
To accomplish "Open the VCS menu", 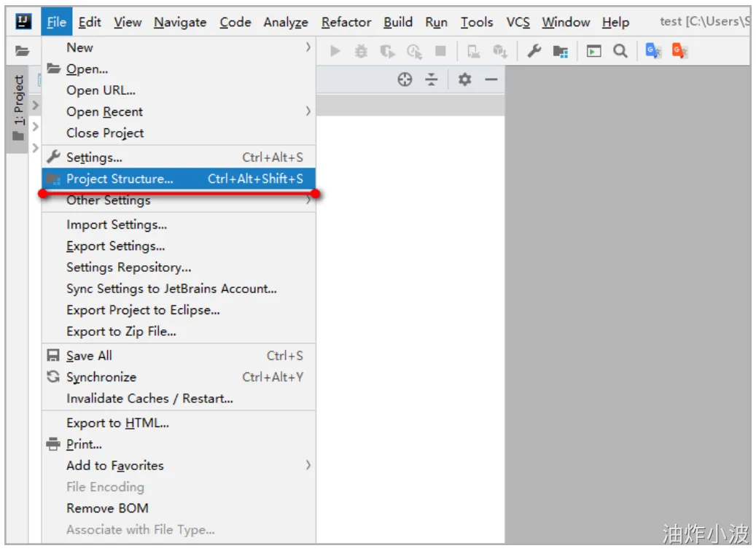I will 518,22.
